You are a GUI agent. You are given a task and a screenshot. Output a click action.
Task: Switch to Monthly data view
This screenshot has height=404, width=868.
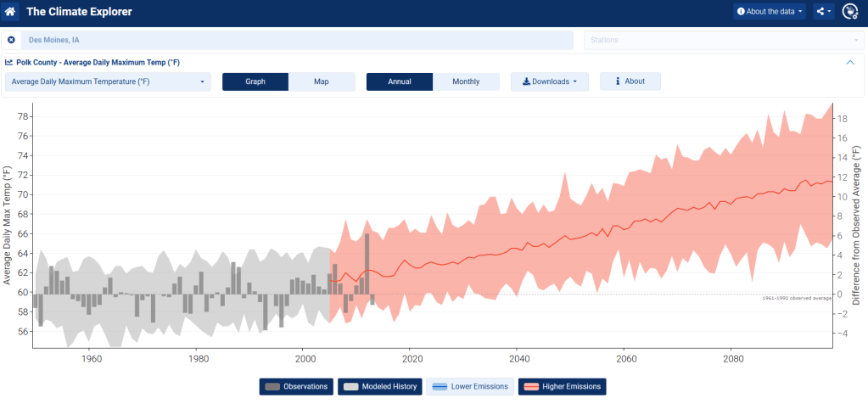(466, 81)
